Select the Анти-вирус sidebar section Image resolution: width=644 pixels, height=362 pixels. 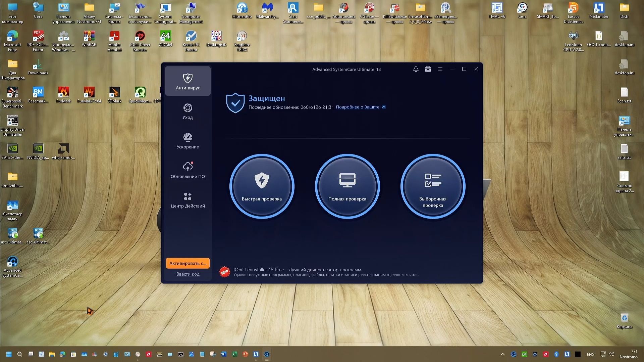point(187,81)
